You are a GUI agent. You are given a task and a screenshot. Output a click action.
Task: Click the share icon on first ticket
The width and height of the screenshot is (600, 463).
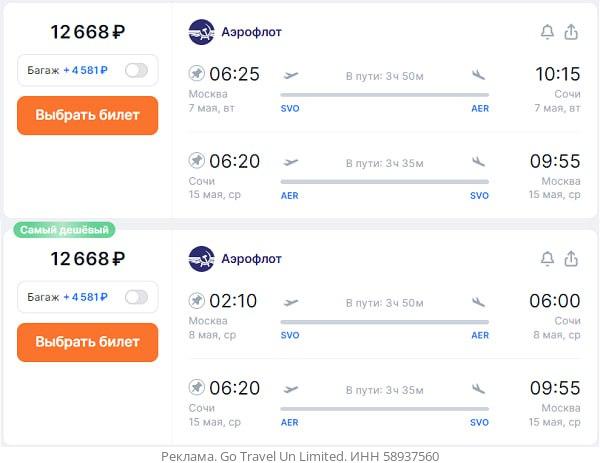571,32
